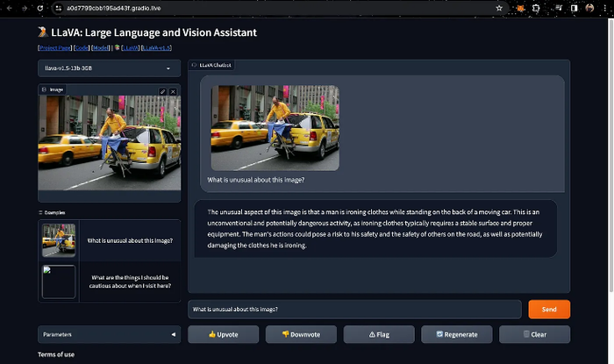Open the media control playlist icon
Screen dimensions: 614x364
559,8
